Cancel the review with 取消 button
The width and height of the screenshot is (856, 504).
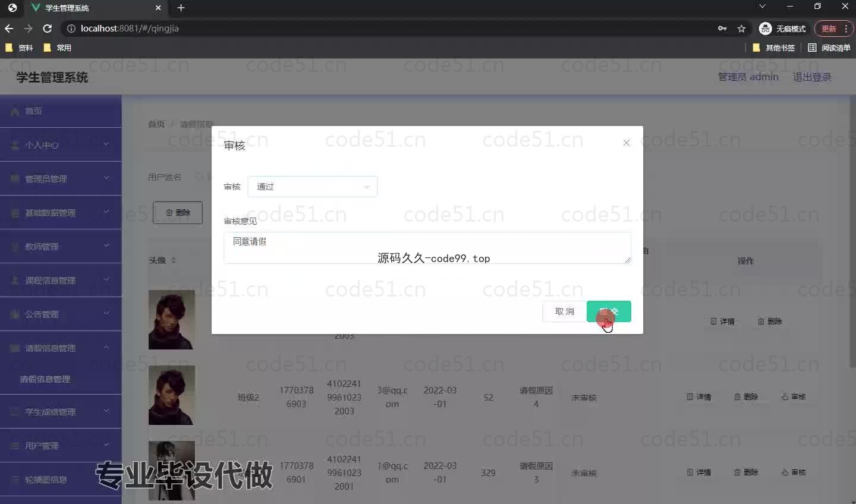click(564, 311)
